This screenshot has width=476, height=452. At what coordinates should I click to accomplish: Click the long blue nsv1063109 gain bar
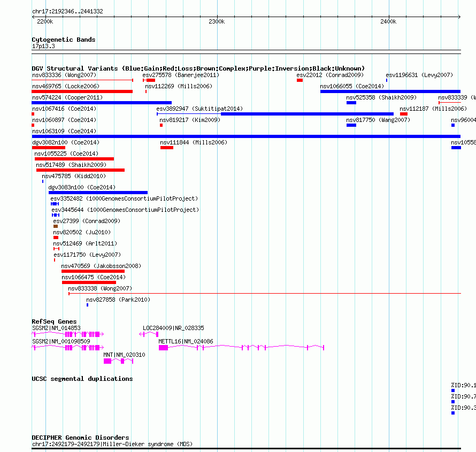pos(246,136)
